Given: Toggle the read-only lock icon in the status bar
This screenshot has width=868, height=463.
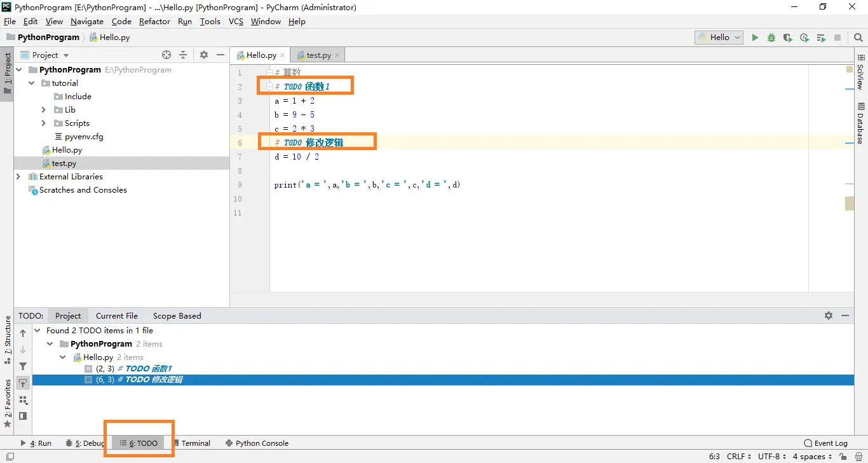Looking at the screenshot, I should point(843,457).
